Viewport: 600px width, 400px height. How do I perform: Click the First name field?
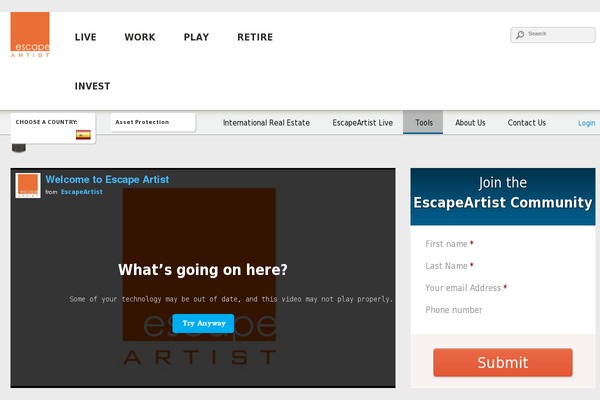click(503, 244)
